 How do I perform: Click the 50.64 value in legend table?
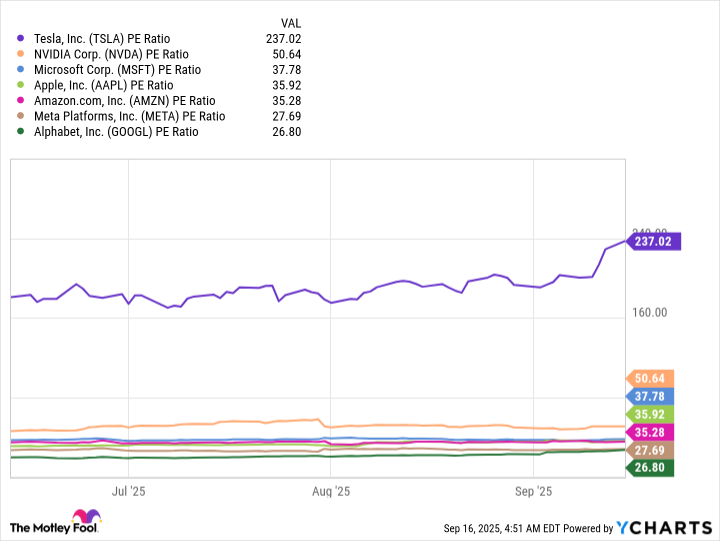[x=287, y=54]
